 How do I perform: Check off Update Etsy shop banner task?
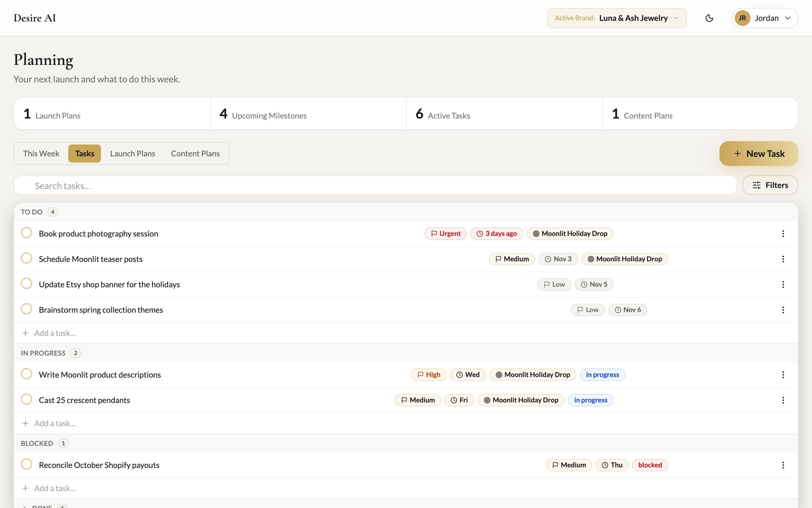(27, 284)
